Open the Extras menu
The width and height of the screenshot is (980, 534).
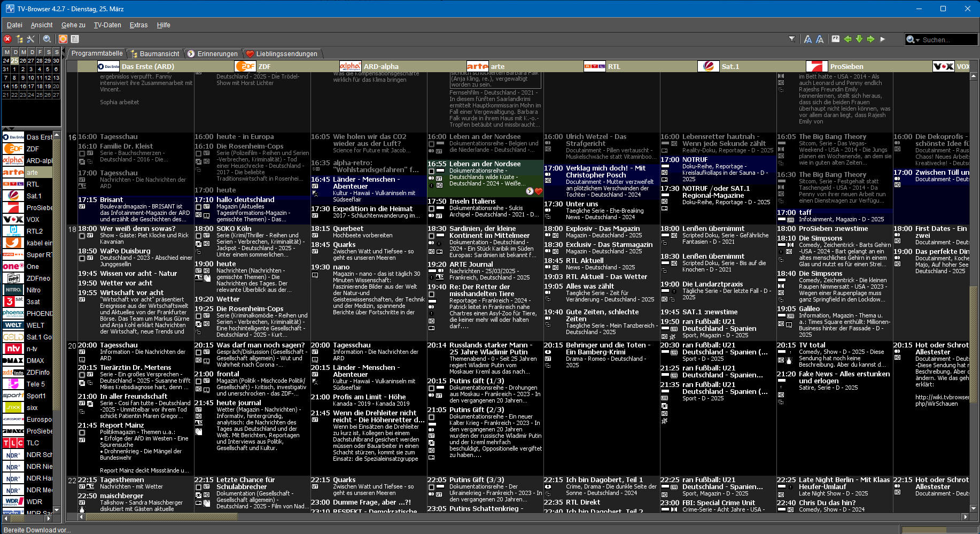click(138, 25)
